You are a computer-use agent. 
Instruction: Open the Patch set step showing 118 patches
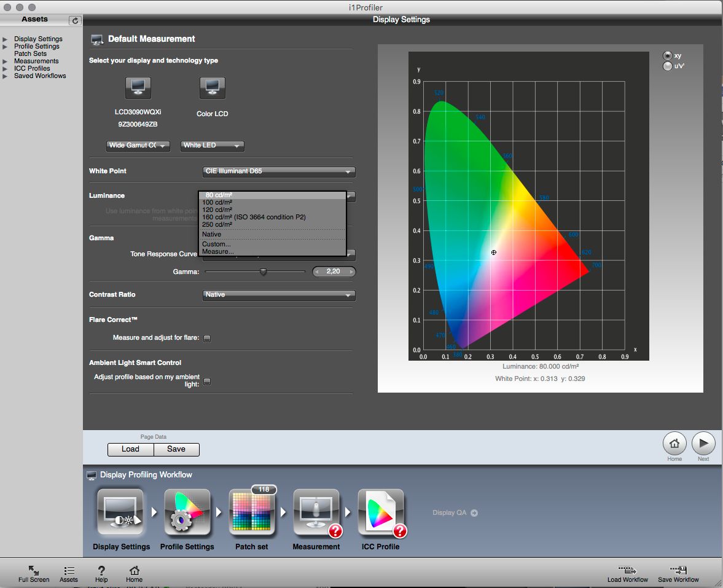[253, 512]
